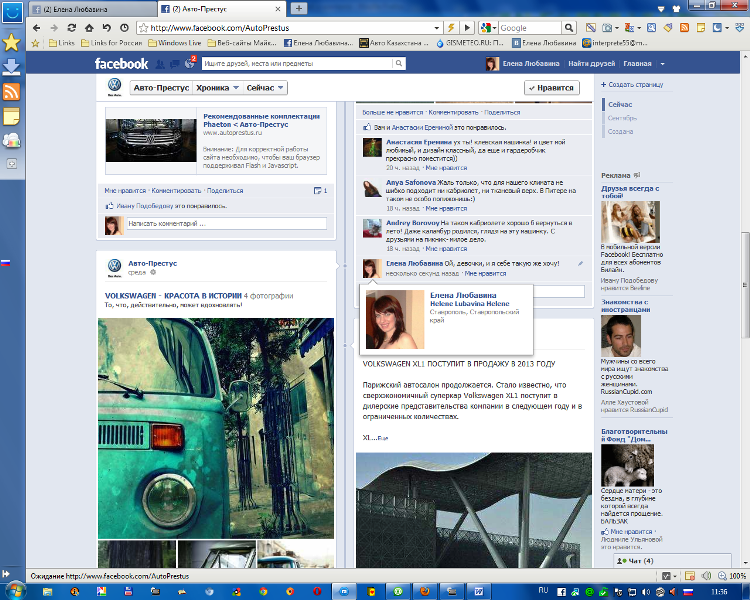Open the turquoise Volkswagen van photo

coord(218,428)
